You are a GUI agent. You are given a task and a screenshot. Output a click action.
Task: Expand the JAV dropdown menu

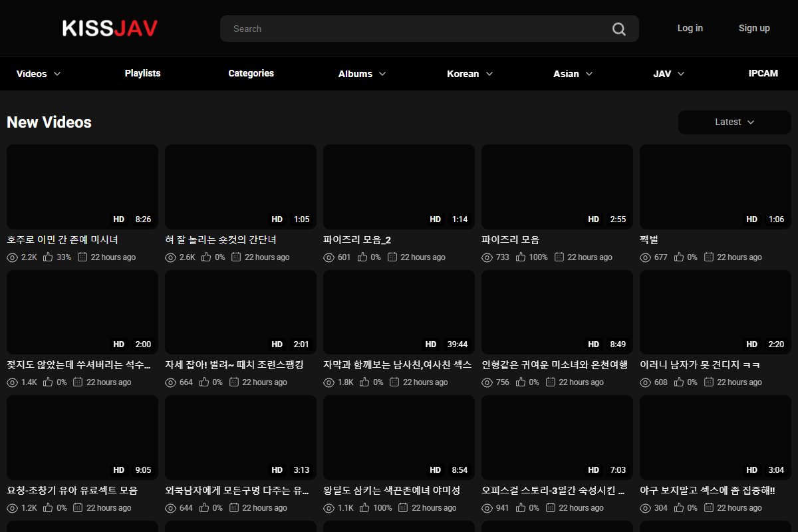(668, 73)
